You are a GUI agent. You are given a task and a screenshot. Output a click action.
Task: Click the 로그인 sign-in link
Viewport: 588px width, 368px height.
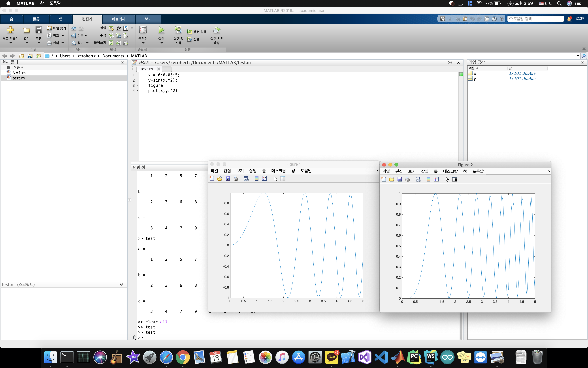tap(580, 19)
